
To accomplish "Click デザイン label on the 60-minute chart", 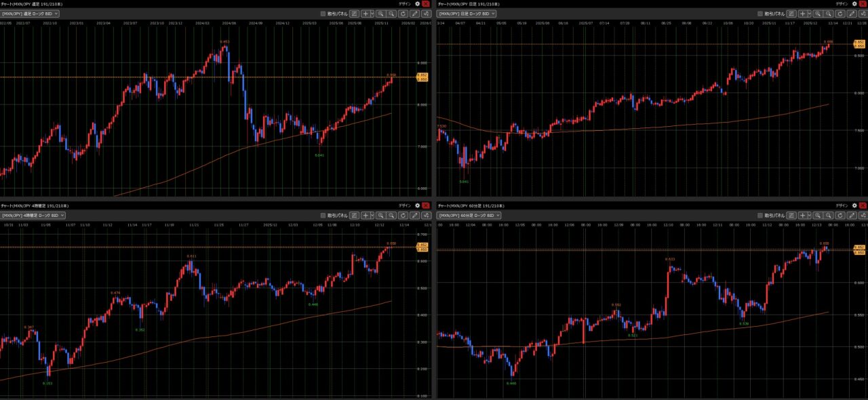I will [x=842, y=205].
